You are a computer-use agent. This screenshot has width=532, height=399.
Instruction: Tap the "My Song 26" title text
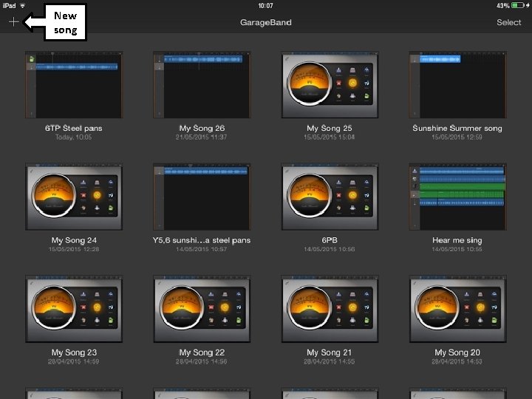tap(202, 129)
